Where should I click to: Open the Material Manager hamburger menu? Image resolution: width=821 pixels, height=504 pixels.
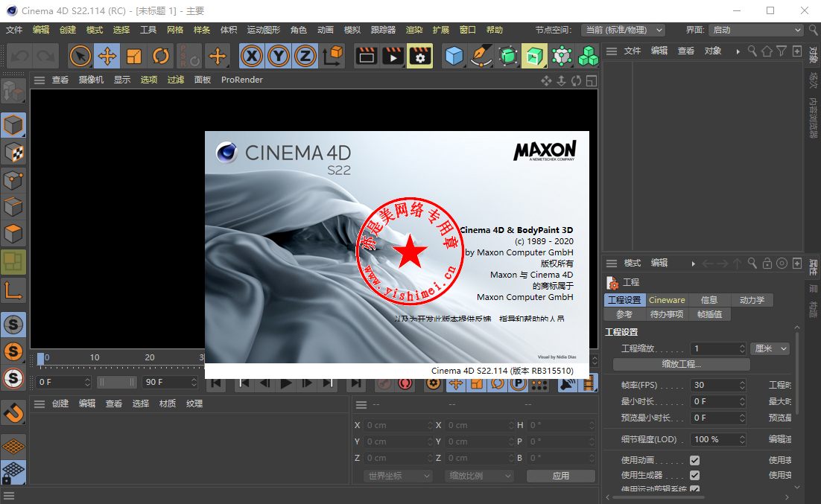[39, 404]
